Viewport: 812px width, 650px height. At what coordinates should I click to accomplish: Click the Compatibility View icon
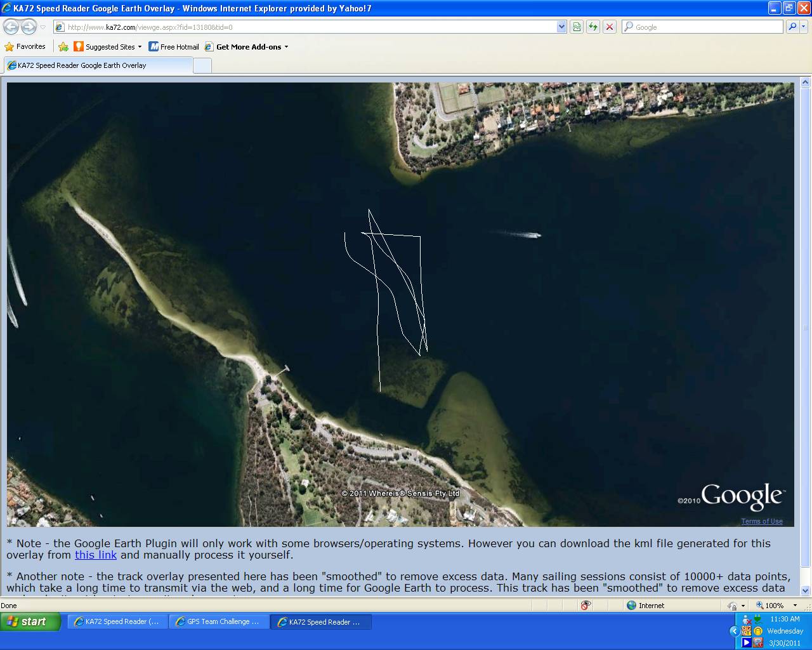coord(577,27)
